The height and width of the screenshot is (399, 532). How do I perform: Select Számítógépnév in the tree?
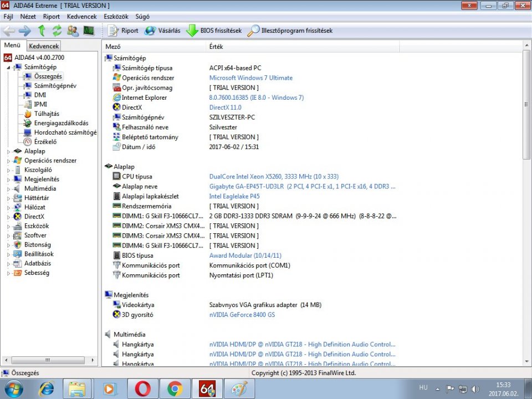click(x=55, y=85)
